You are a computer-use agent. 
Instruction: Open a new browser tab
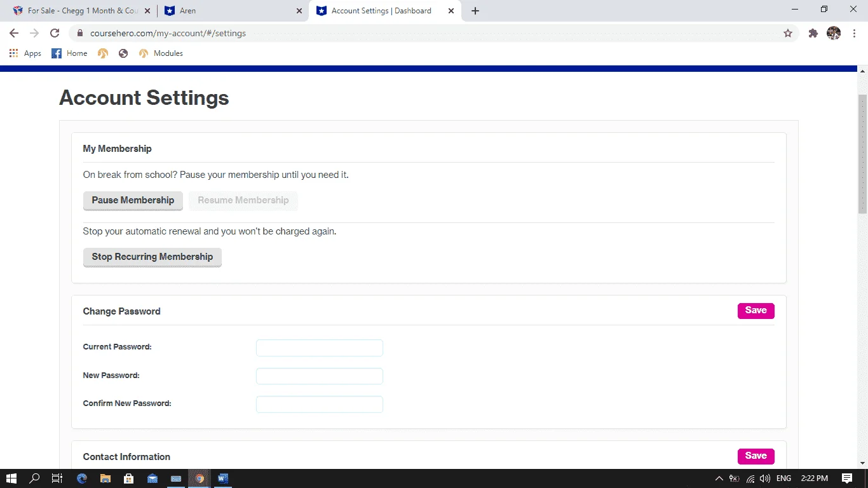coord(475,11)
